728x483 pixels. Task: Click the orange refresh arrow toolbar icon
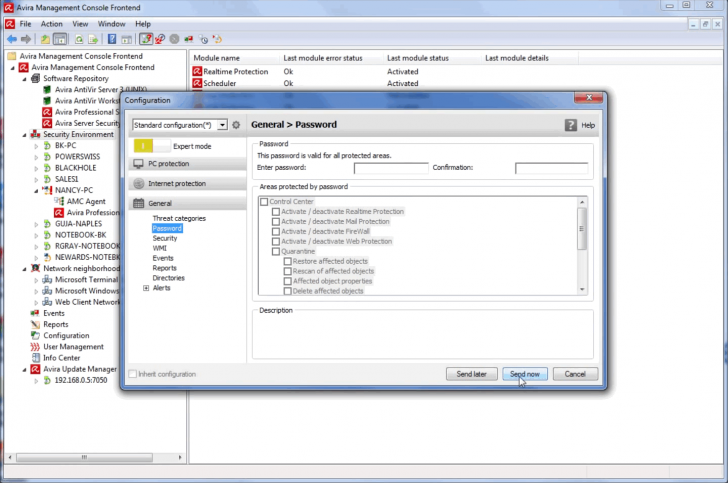pos(217,39)
